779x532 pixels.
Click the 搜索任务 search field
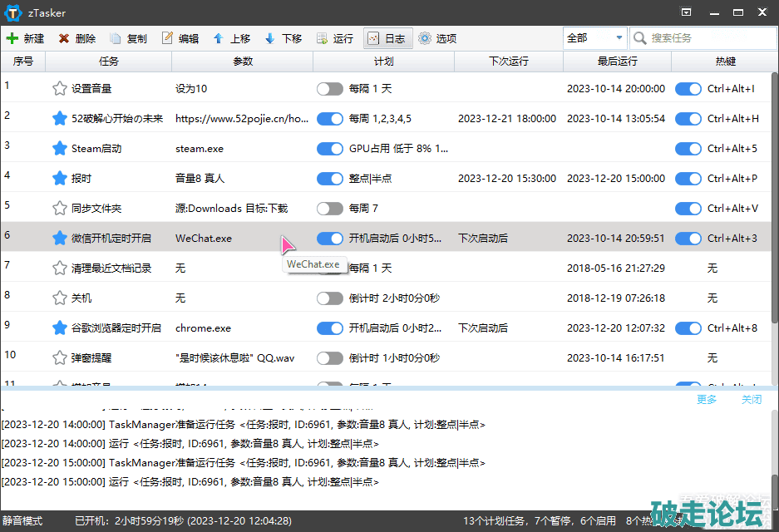[x=707, y=37]
